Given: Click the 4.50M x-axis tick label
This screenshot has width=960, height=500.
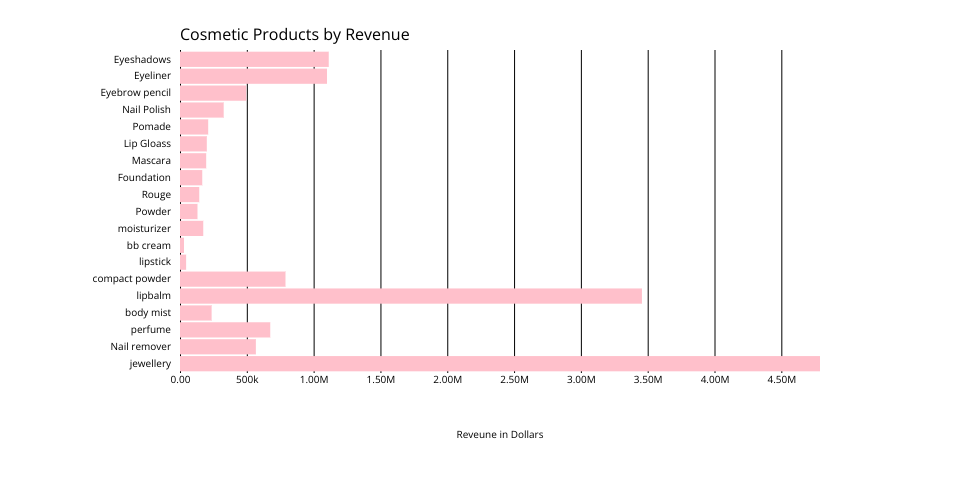Looking at the screenshot, I should (x=781, y=381).
